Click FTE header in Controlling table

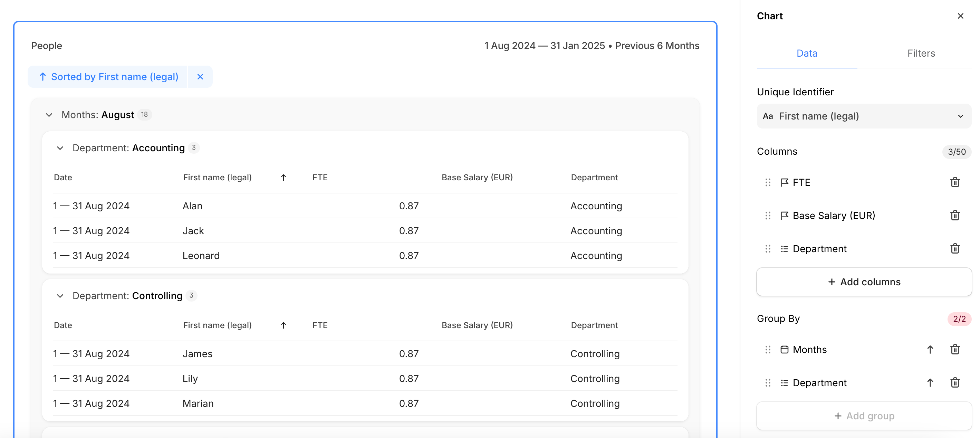(320, 325)
